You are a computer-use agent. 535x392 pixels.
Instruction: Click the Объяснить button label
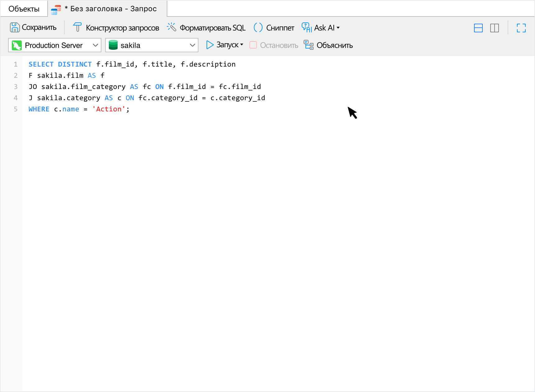pos(335,45)
